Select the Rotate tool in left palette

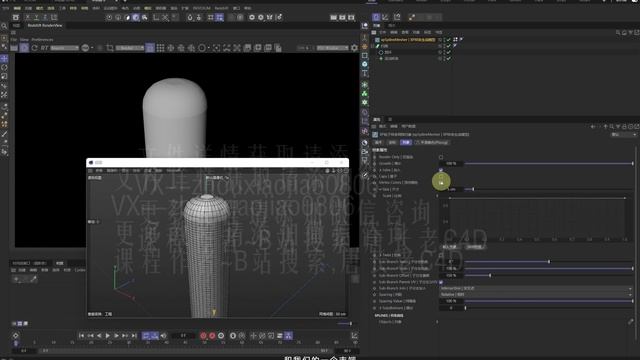[4, 67]
